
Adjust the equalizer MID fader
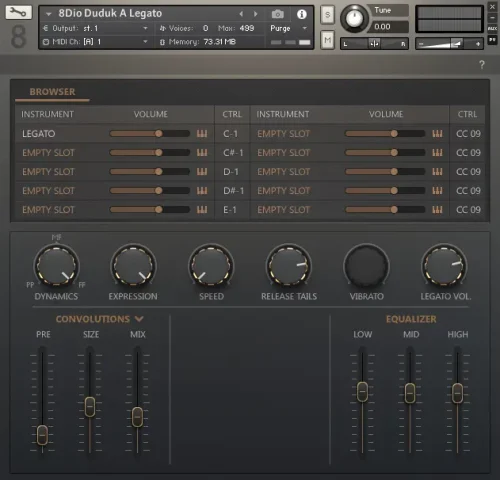410,393
